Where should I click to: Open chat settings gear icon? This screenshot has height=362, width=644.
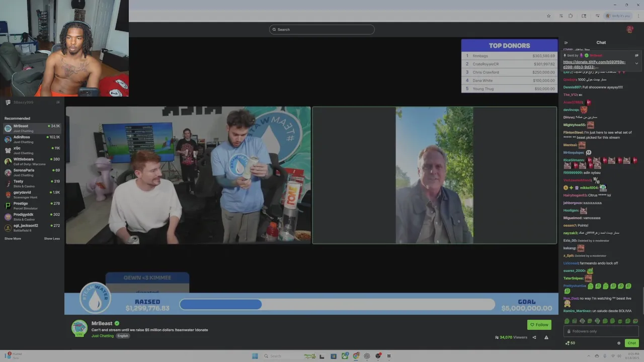619,343
